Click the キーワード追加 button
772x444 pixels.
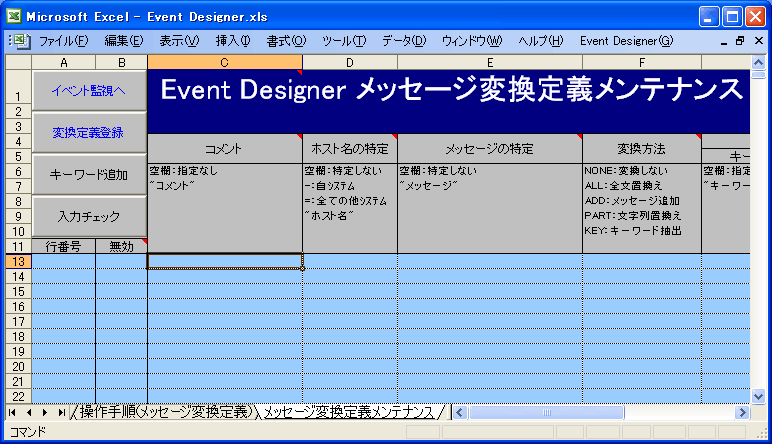[89, 174]
